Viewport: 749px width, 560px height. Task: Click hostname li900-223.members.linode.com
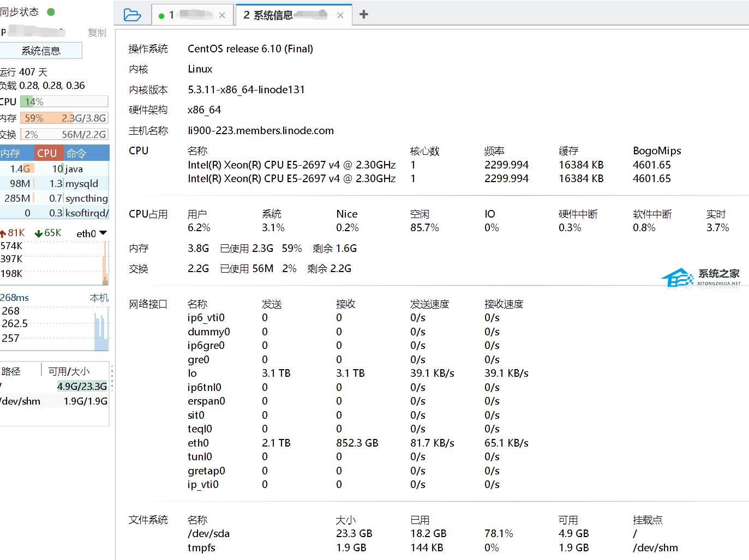click(x=261, y=130)
